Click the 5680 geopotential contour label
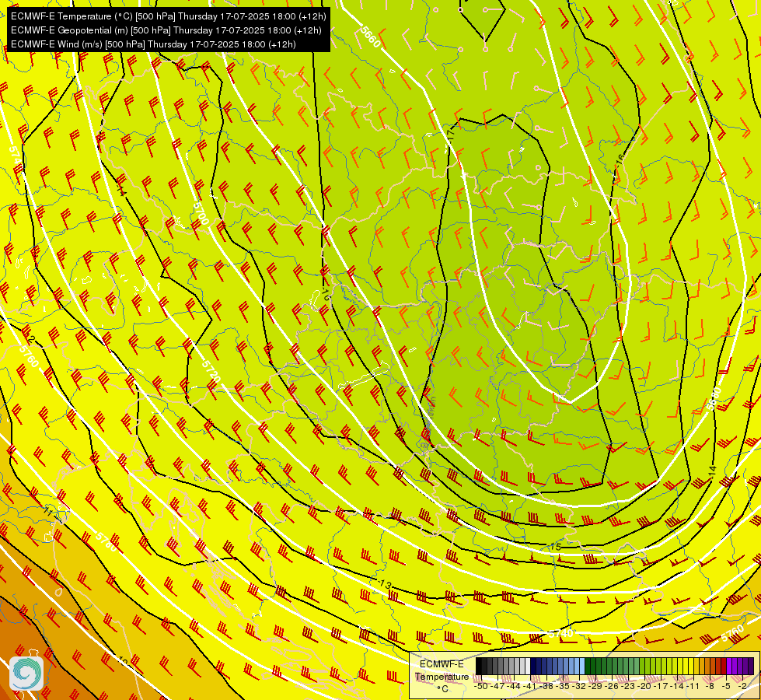 pos(714,398)
